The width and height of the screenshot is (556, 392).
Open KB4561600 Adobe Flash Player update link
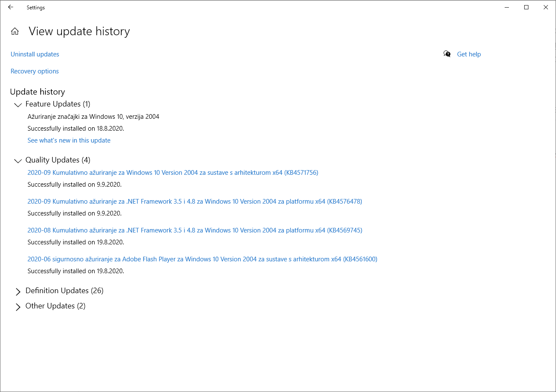(x=202, y=259)
